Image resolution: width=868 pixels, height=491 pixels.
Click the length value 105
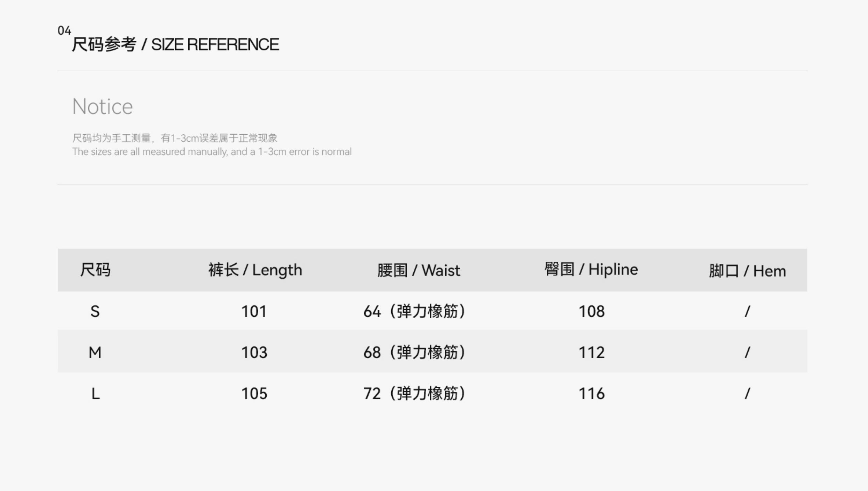point(254,394)
